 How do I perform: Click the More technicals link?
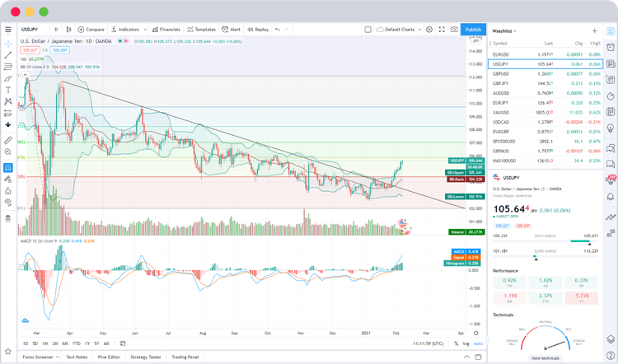point(545,359)
